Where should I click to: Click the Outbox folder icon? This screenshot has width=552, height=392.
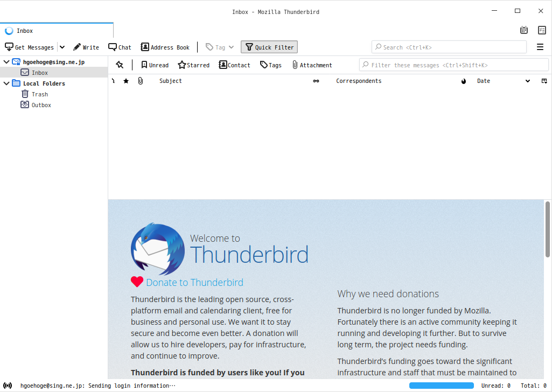click(25, 105)
